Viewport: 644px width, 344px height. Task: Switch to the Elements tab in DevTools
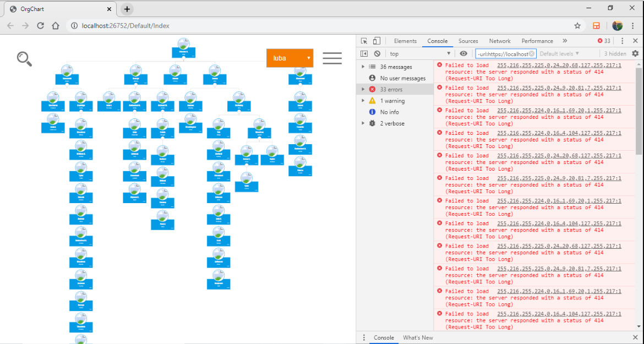click(x=405, y=40)
